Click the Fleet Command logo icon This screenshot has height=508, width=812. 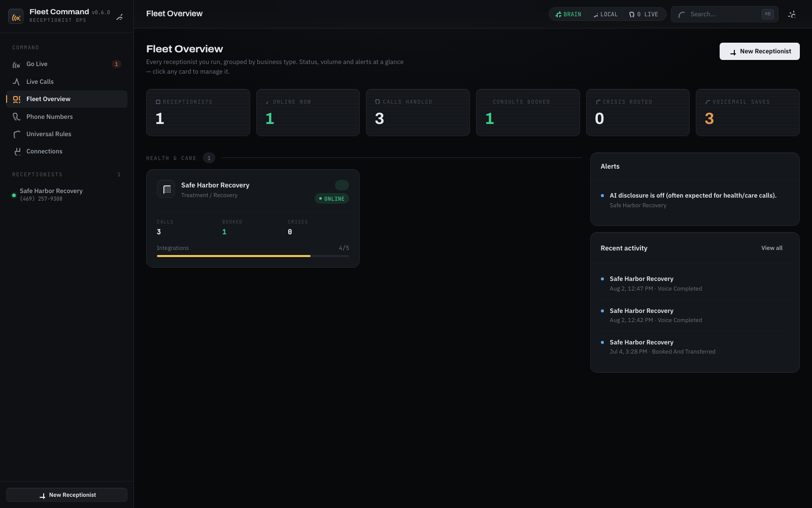(x=16, y=16)
